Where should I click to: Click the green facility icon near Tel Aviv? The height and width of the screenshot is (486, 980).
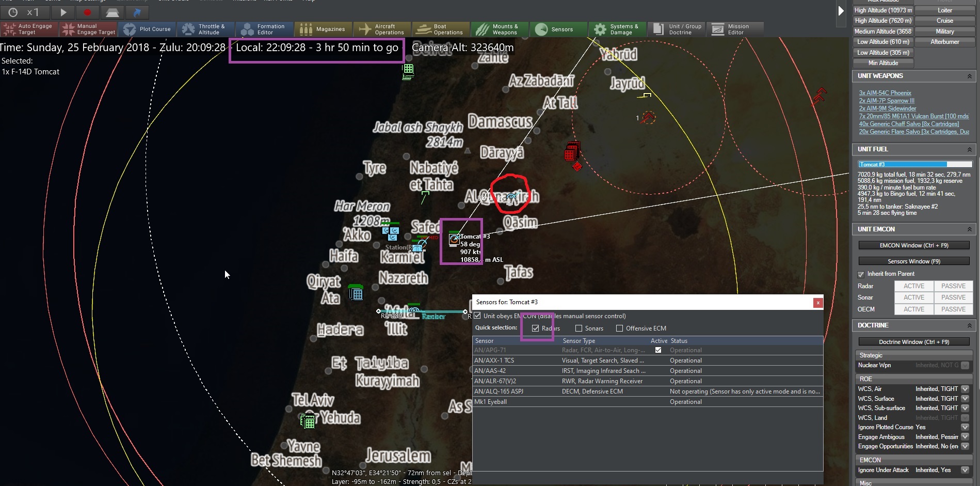[x=308, y=421]
